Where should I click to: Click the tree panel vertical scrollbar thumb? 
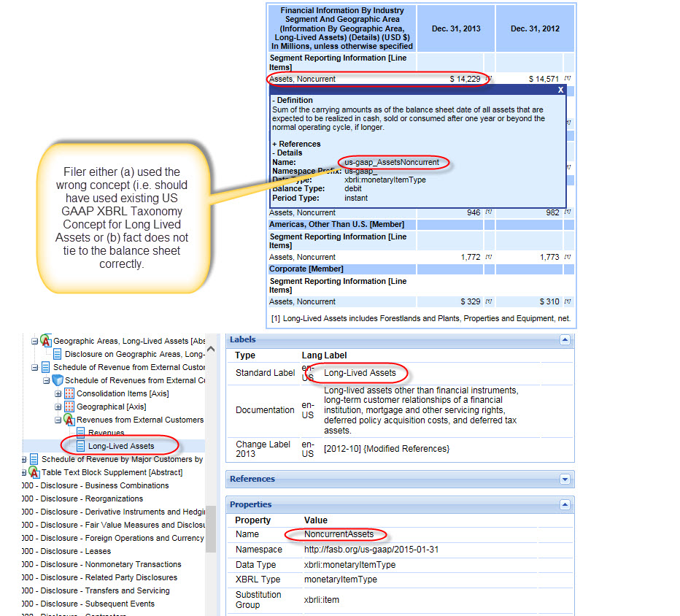[x=211, y=529]
